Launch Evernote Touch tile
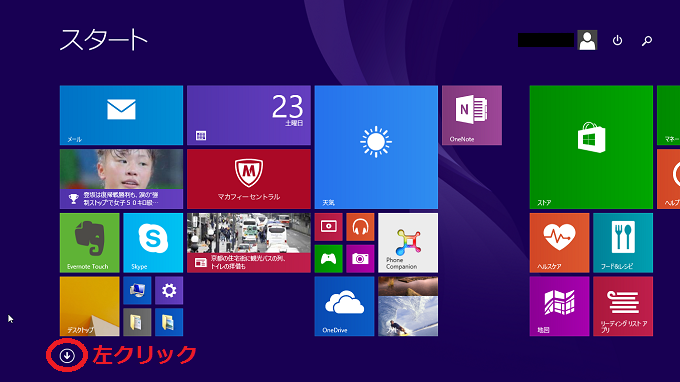Screen dimensions: 680x382 tap(90, 243)
